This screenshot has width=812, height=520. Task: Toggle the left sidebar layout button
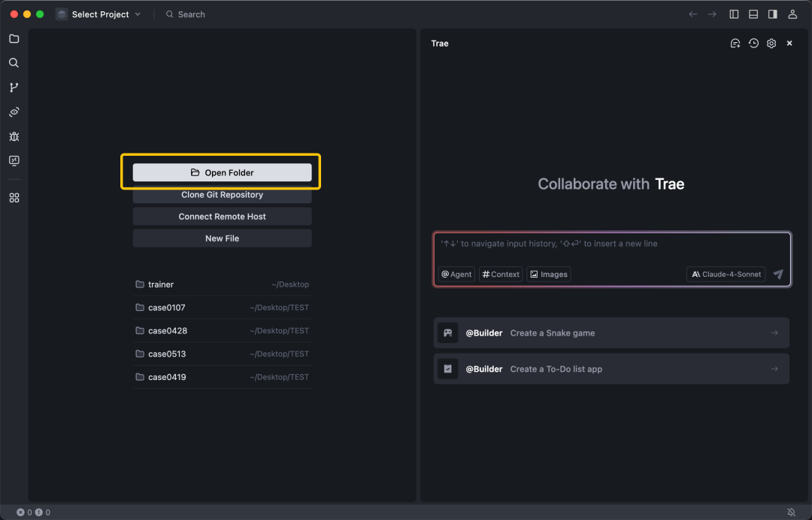coord(734,14)
